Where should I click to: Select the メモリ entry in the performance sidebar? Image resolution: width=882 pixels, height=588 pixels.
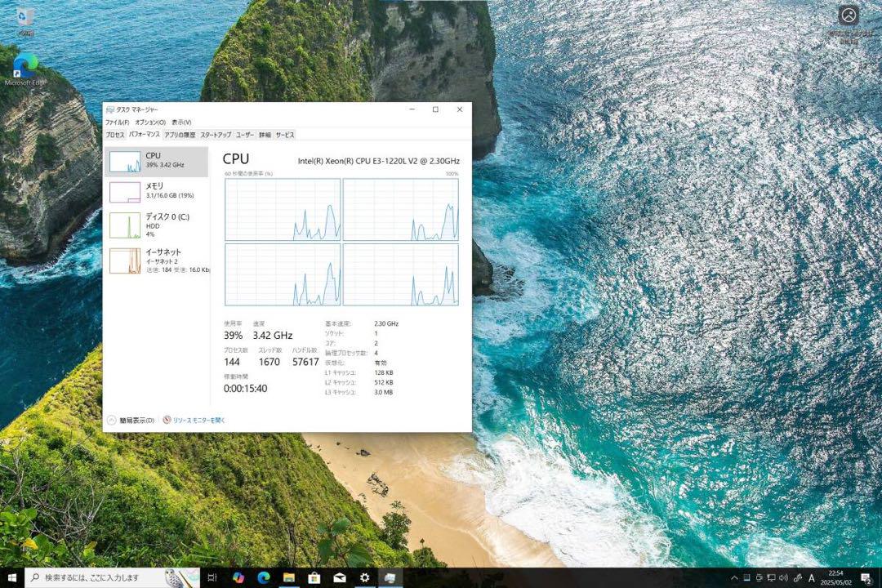pyautogui.click(x=156, y=192)
